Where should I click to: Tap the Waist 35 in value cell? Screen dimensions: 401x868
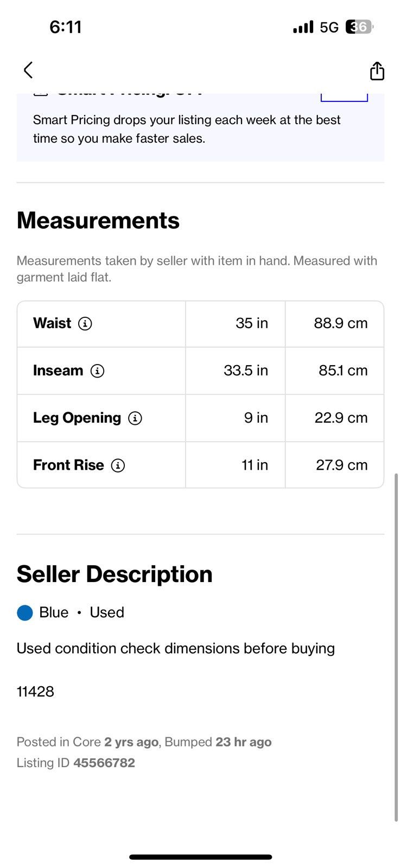click(235, 324)
